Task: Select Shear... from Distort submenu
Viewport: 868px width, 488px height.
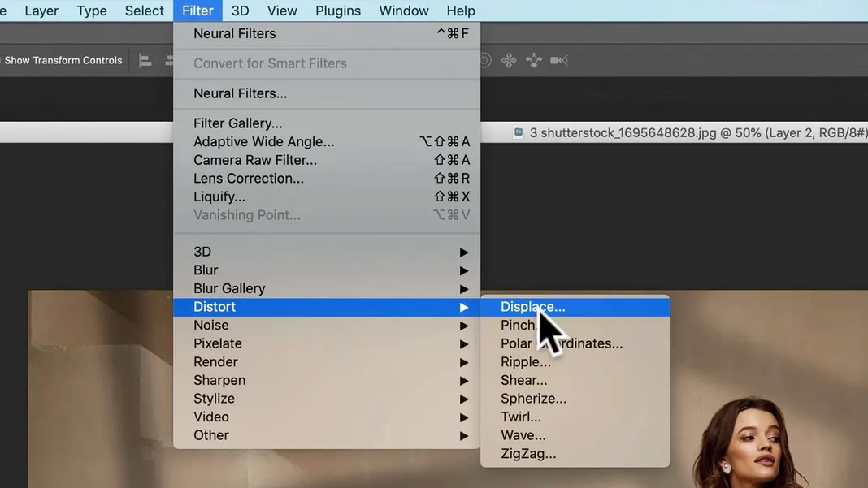Action: 575,380
